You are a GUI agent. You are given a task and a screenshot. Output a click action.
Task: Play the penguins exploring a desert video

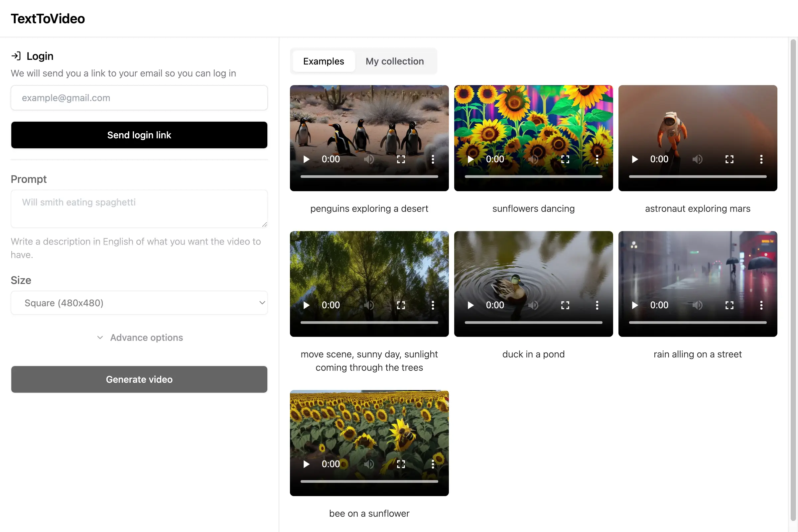pyautogui.click(x=306, y=159)
